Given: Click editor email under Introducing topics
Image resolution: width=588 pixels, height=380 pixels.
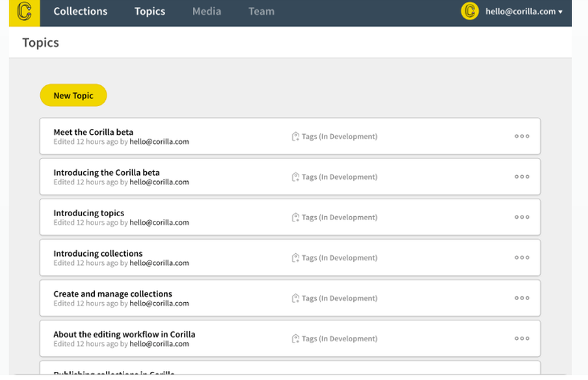Looking at the screenshot, I should click(159, 223).
